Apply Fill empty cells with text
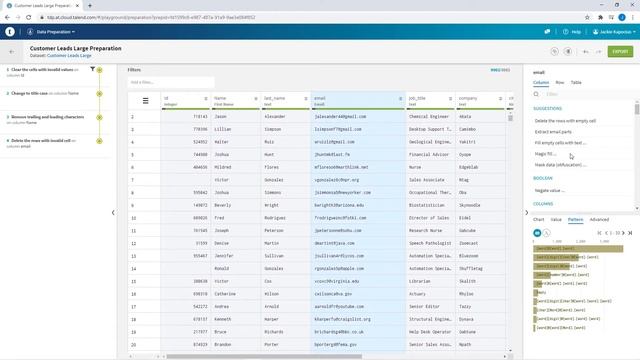Screen dimensions: 640x360 click(x=560, y=143)
